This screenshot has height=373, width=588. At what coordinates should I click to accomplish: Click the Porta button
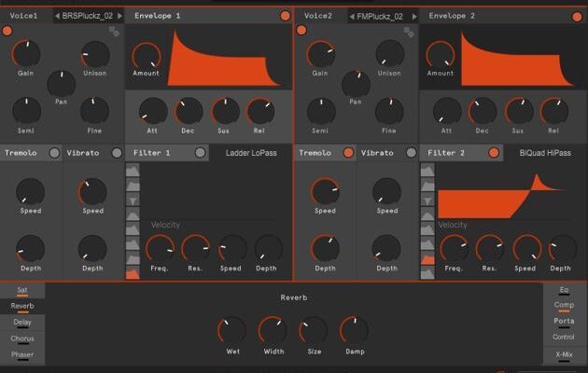click(564, 322)
